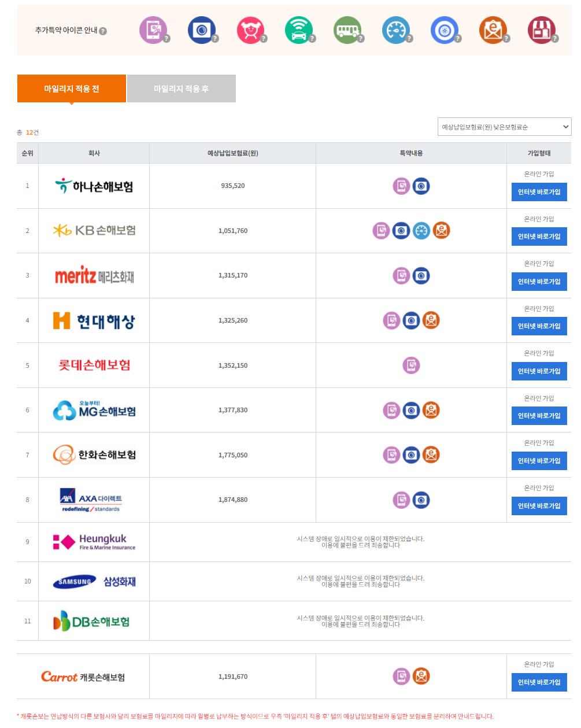Click the blackbox camera icon in 하나손해보험 row
The width and height of the screenshot is (581, 728).
pos(421,186)
